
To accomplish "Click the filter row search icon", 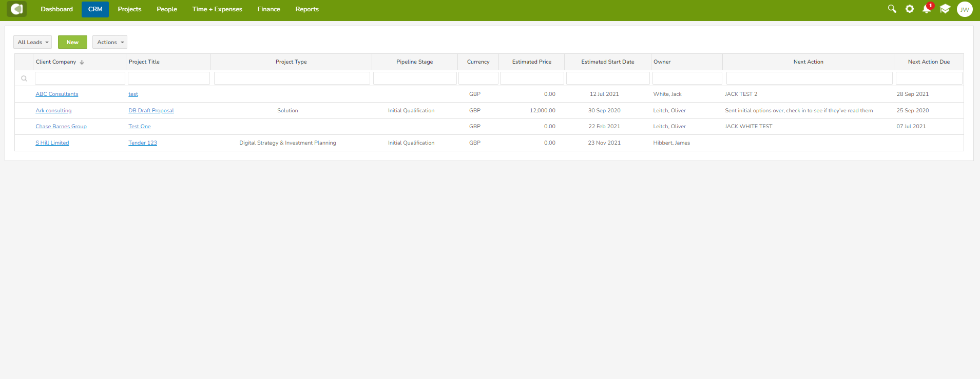I will [x=24, y=78].
